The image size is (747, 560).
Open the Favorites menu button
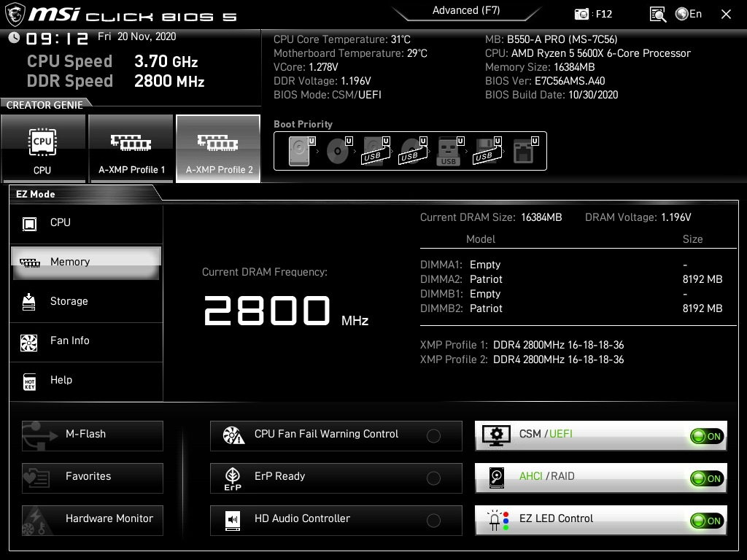[93, 478]
